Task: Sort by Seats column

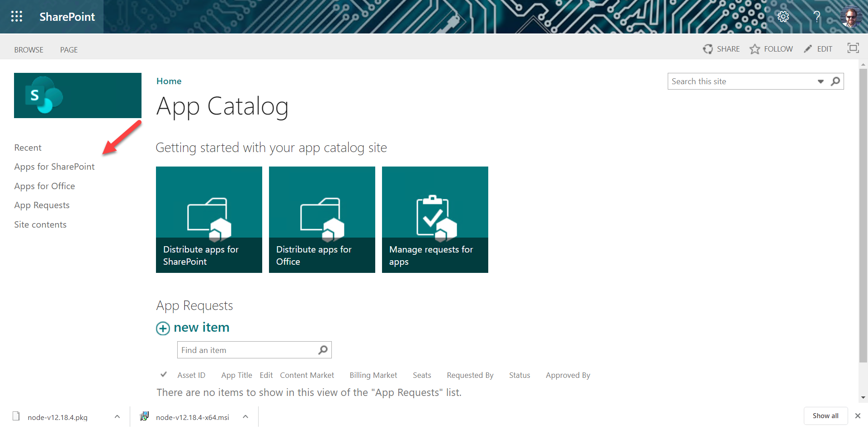Action: 422,375
